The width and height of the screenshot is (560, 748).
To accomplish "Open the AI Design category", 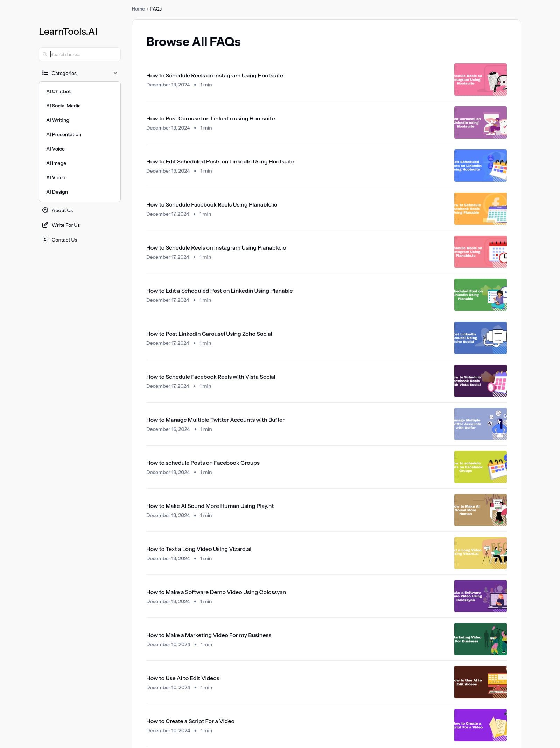I will [57, 192].
